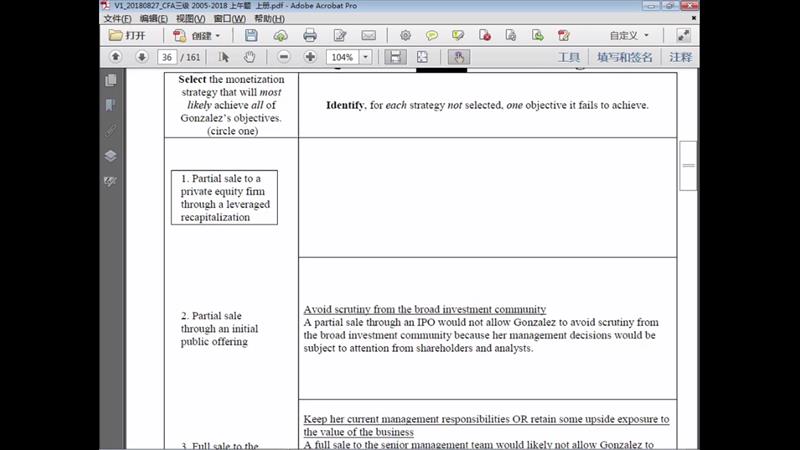Click the red PDF combine icon
The width and height of the screenshot is (800, 450).
coord(564,35)
